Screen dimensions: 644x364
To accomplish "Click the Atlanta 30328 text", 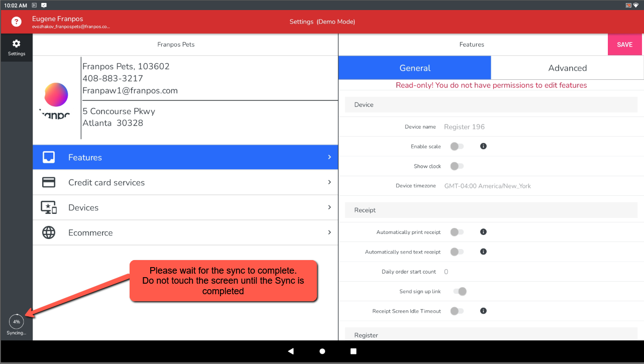I will click(x=113, y=123).
